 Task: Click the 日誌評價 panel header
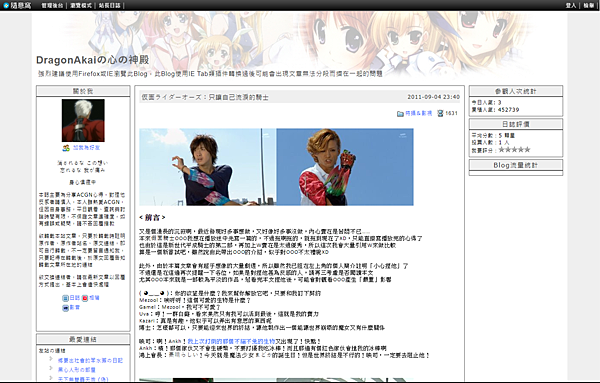click(x=516, y=124)
